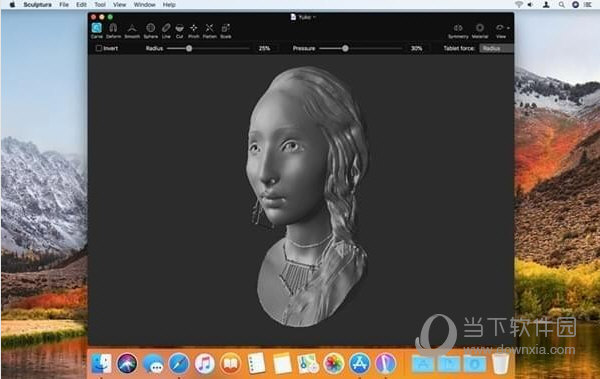Screen dimensions: 600x379
Task: Open App Store from the Dock
Action: [x=360, y=363]
